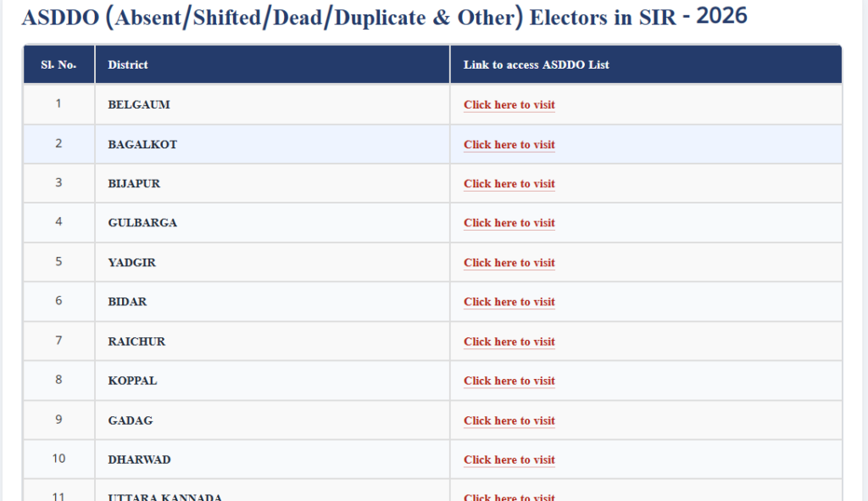Select the KOPPAL district name cell
Screen dimensions: 868x501
click(x=272, y=381)
